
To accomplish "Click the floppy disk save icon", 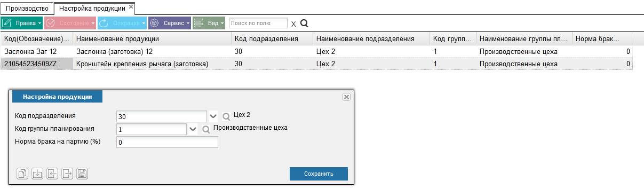I will point(82,174).
